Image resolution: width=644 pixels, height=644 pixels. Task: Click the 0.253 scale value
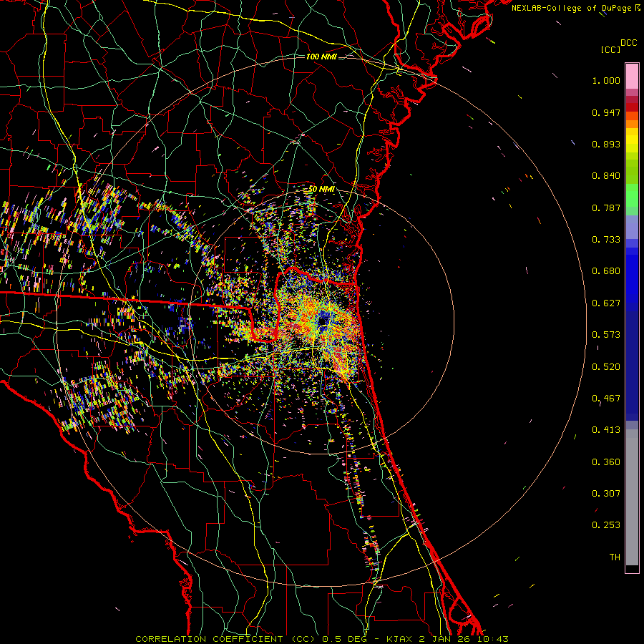(606, 525)
